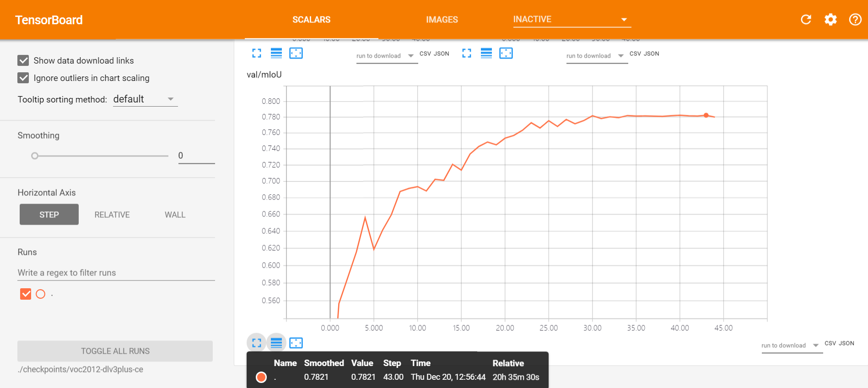This screenshot has height=388, width=868.
Task: Open first top chart run to download dropdown
Action: coord(387,56)
